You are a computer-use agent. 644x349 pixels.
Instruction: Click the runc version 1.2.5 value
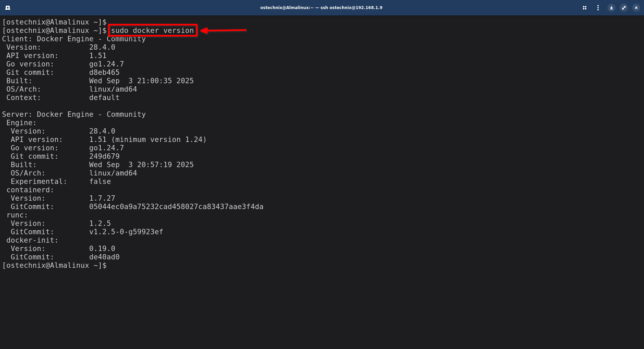(x=100, y=223)
